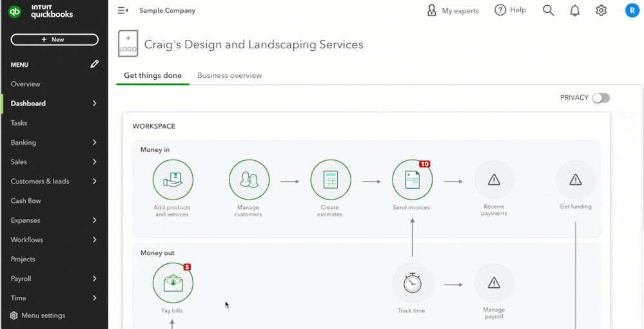Image resolution: width=644 pixels, height=329 pixels.
Task: Click the Help text label
Action: point(518,10)
